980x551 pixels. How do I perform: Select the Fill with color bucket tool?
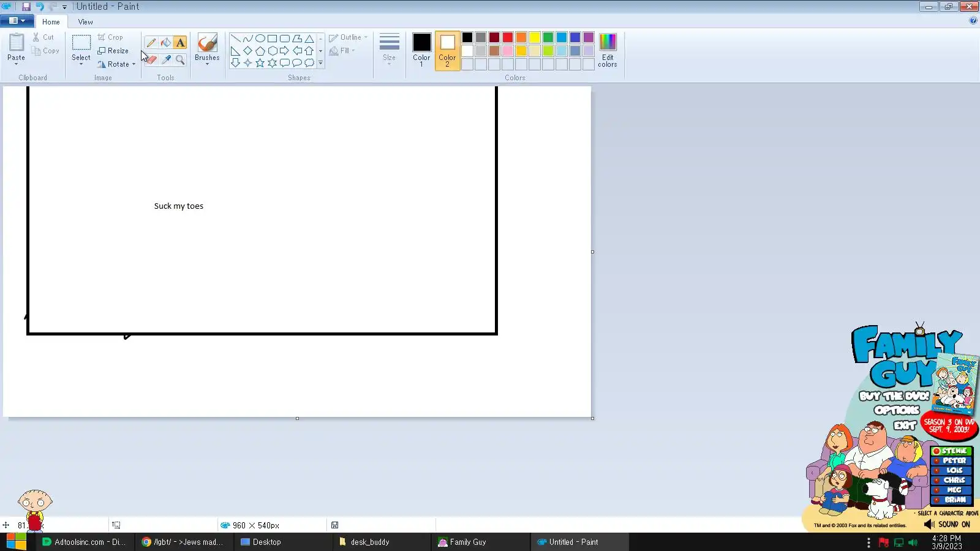[x=165, y=43]
